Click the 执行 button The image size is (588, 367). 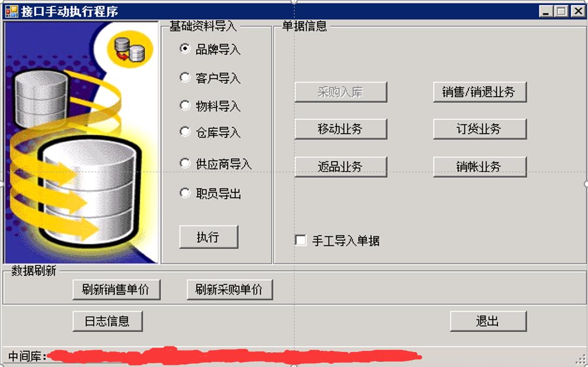point(209,237)
